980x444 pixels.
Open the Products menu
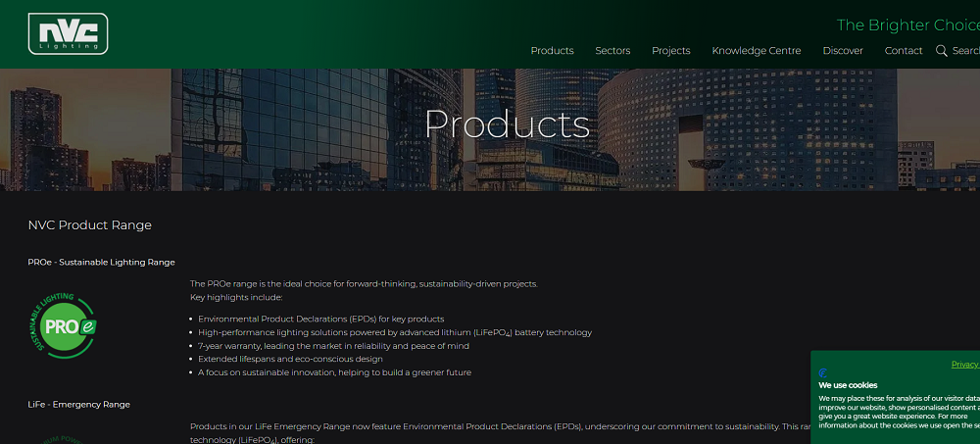point(552,51)
